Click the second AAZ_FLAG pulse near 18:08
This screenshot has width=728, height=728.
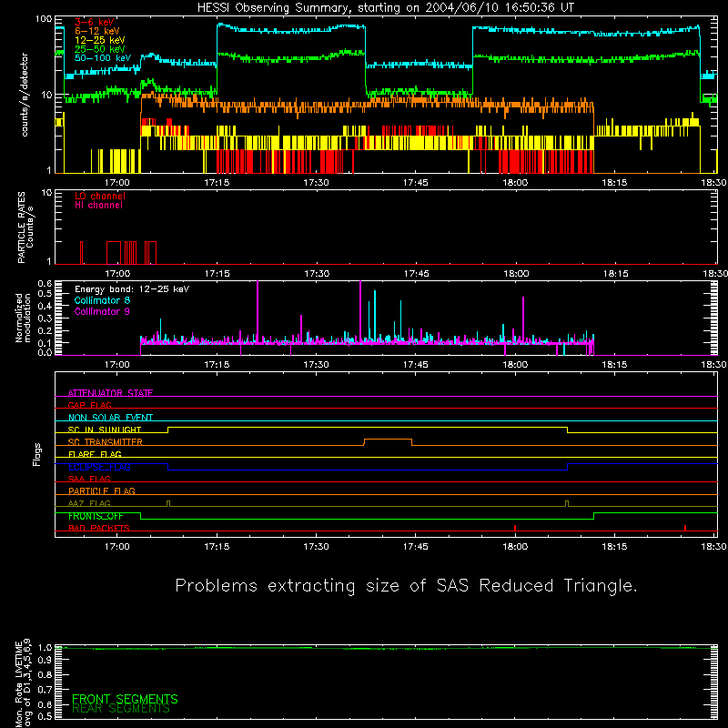coord(567,504)
